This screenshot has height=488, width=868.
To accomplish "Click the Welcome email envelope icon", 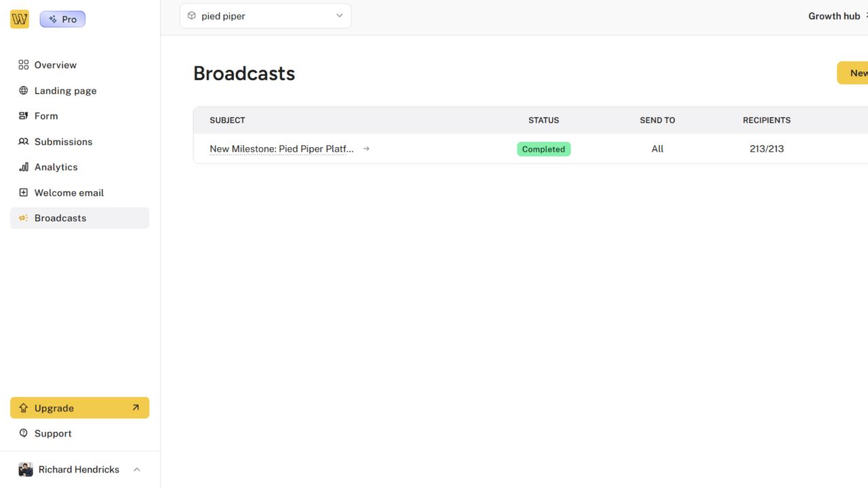I will 22,192.
